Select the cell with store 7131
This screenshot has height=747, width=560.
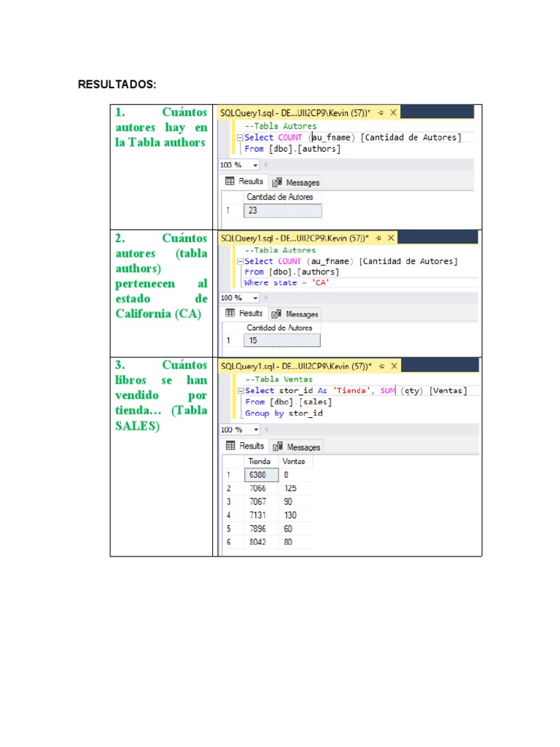tap(260, 515)
